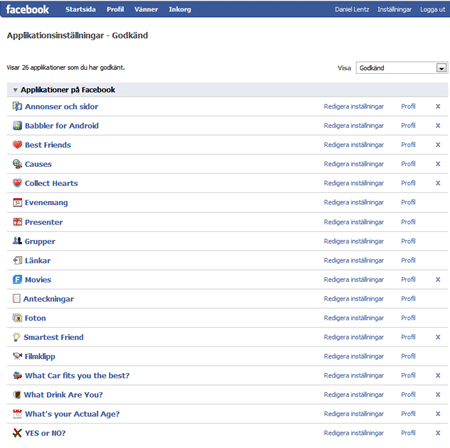This screenshot has width=450, height=448.
Task: Click the Foton photo icon
Action: [x=17, y=318]
